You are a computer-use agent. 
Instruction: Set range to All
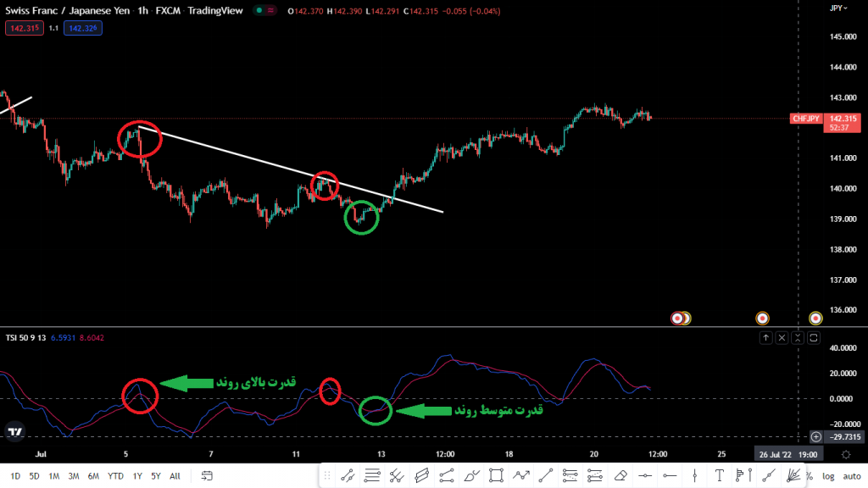click(175, 476)
